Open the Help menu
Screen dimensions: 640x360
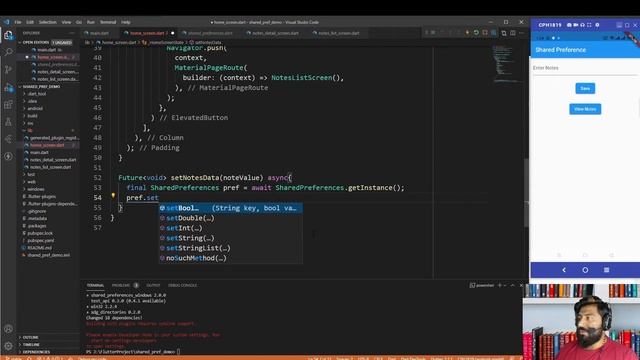[126, 22]
